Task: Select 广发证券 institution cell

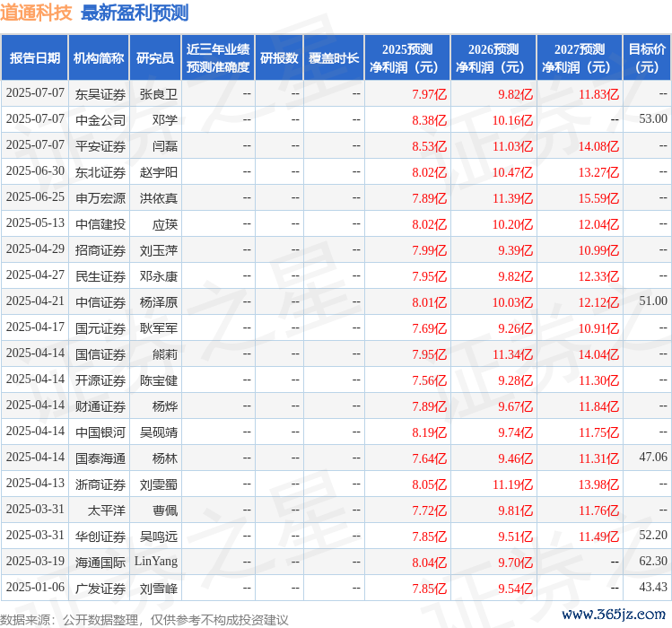Action: [100, 589]
